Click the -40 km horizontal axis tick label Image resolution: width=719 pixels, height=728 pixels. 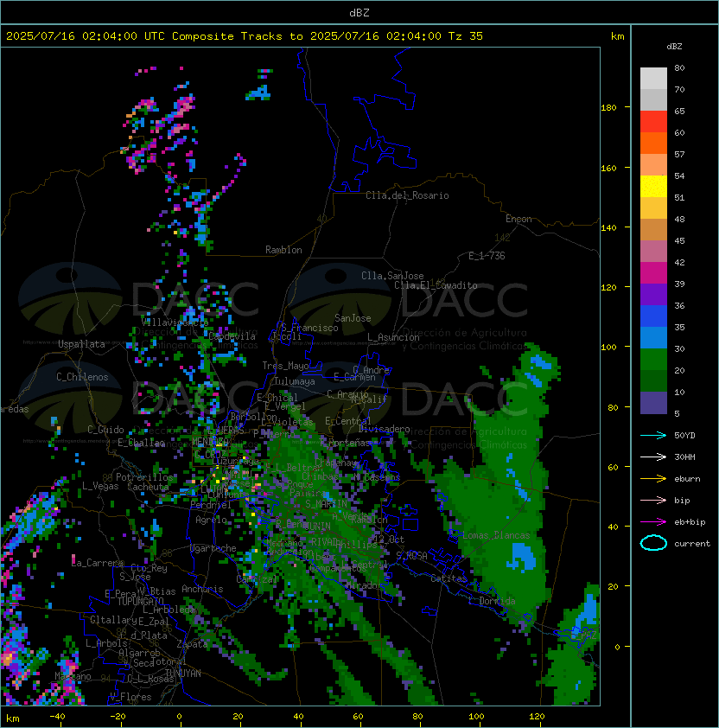(57, 717)
